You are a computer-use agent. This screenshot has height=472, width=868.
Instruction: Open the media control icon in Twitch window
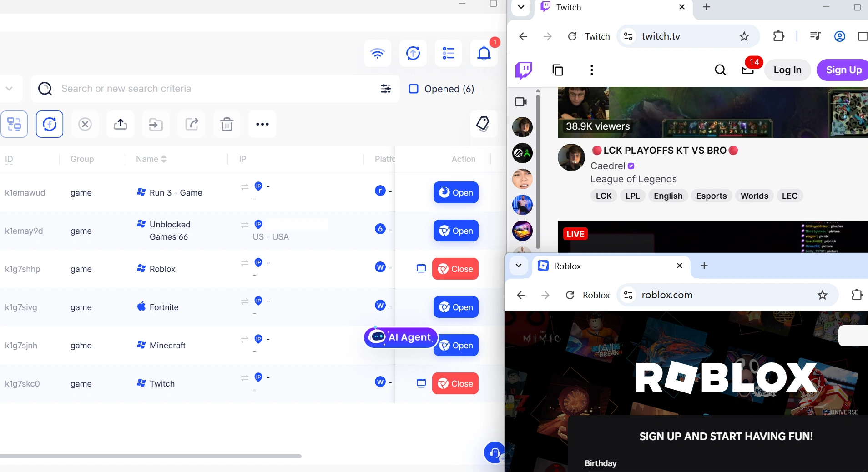coord(815,36)
